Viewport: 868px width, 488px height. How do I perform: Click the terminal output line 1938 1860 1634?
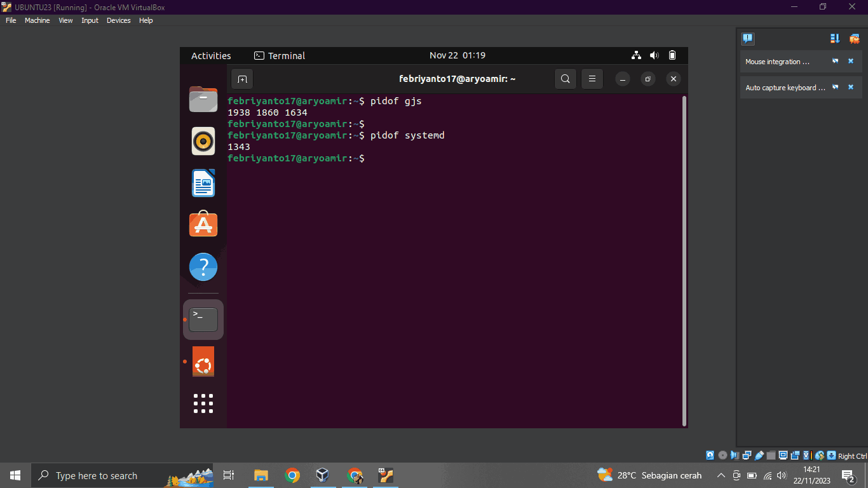[268, 112]
